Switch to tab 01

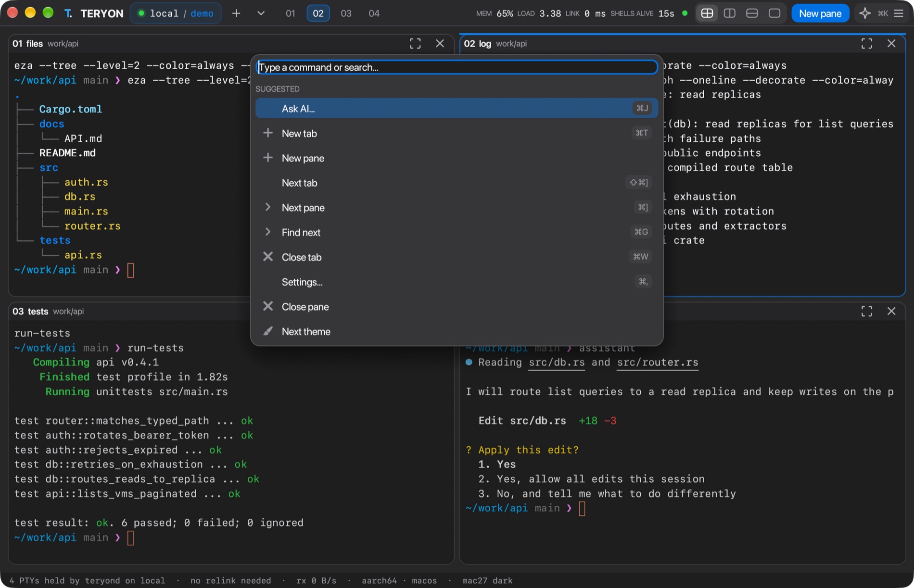291,13
